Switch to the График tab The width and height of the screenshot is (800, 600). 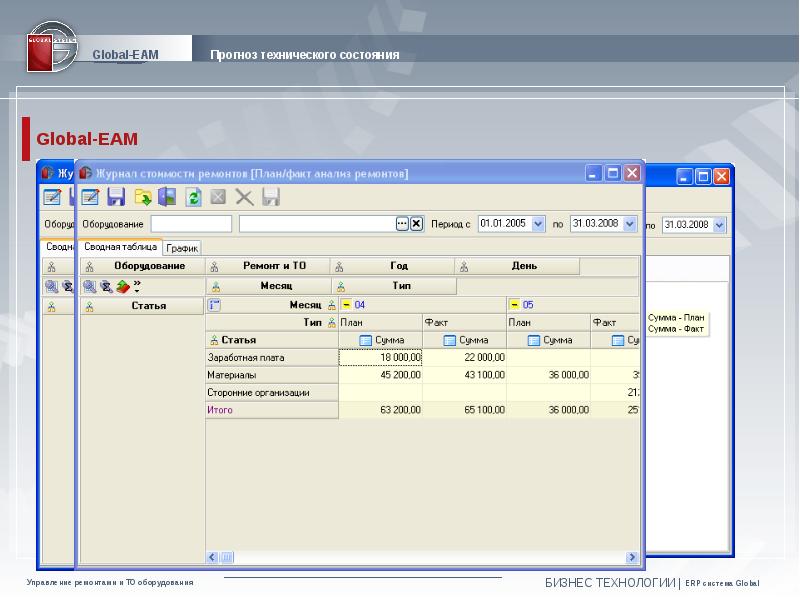(182, 247)
